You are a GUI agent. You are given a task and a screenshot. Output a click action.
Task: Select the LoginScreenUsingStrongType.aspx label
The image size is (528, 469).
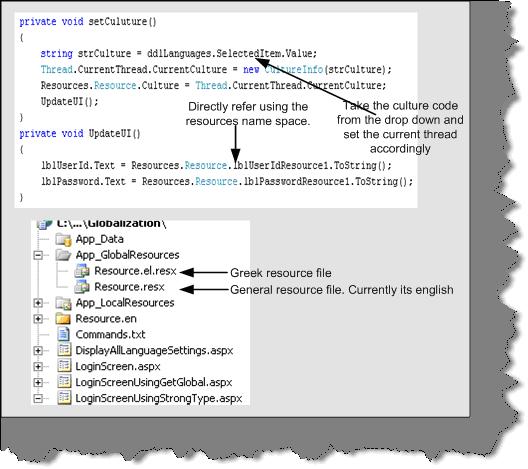[159, 399]
